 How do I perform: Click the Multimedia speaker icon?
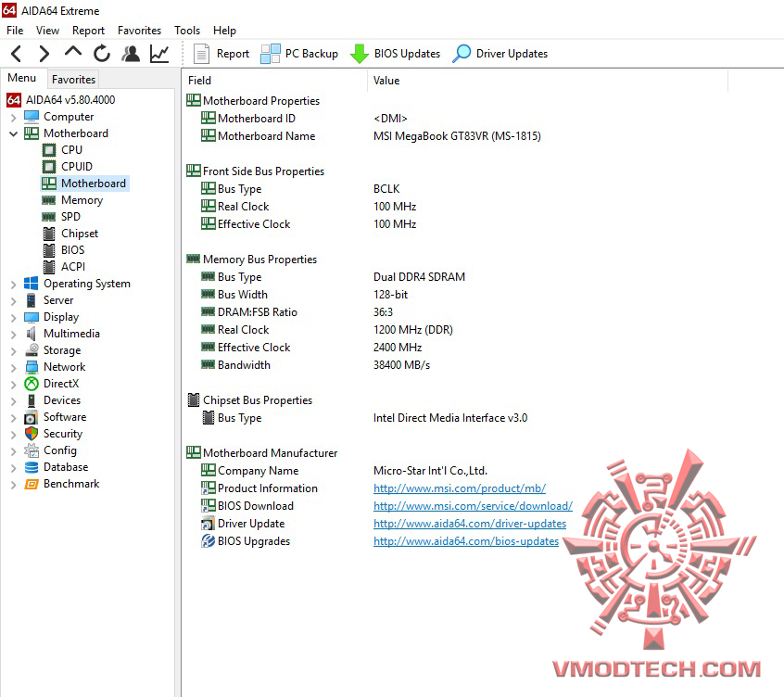tap(31, 334)
